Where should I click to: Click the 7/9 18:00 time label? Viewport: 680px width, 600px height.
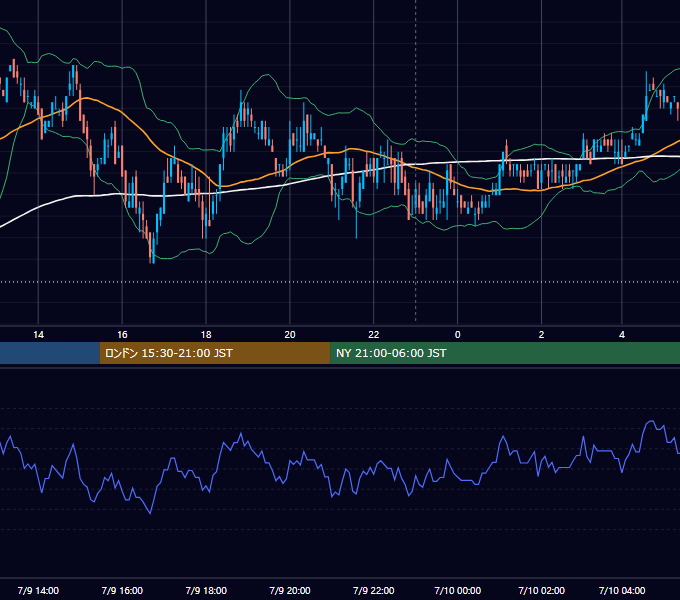206,590
